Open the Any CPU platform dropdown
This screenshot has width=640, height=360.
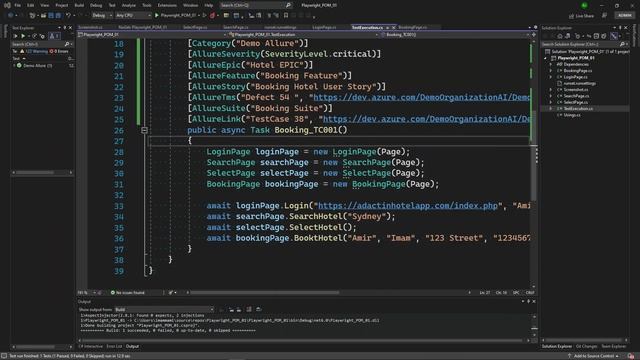133,16
